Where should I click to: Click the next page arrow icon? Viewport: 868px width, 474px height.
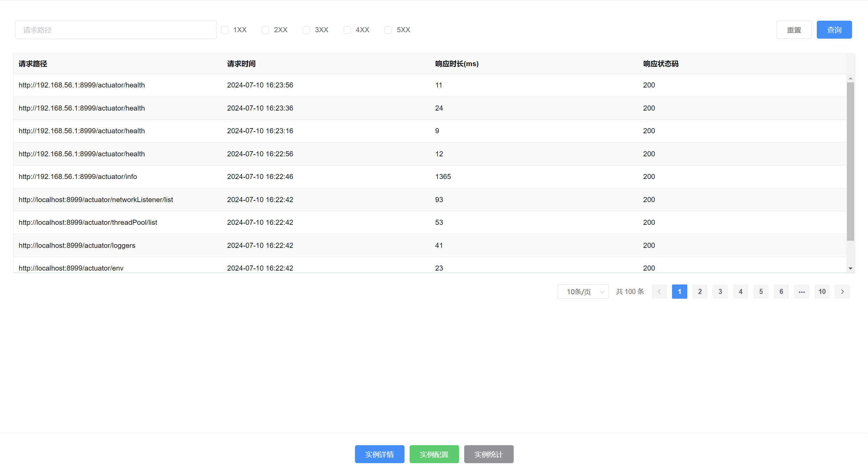[842, 292]
